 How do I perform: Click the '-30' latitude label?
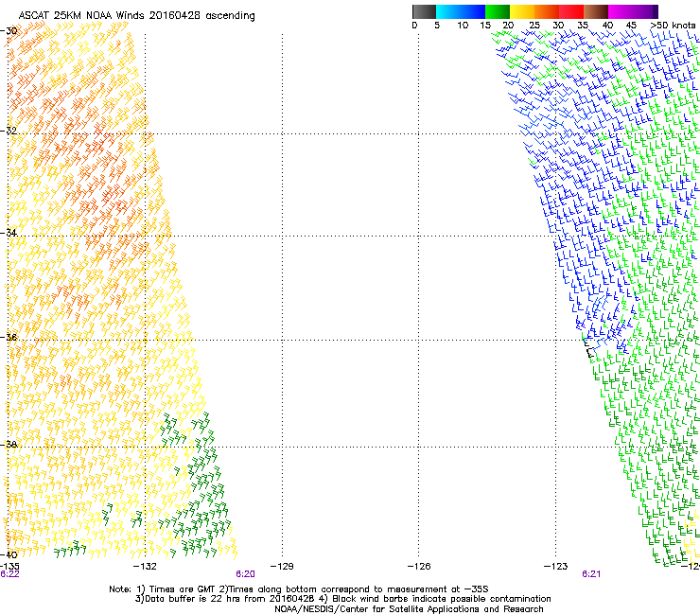pos(9,31)
